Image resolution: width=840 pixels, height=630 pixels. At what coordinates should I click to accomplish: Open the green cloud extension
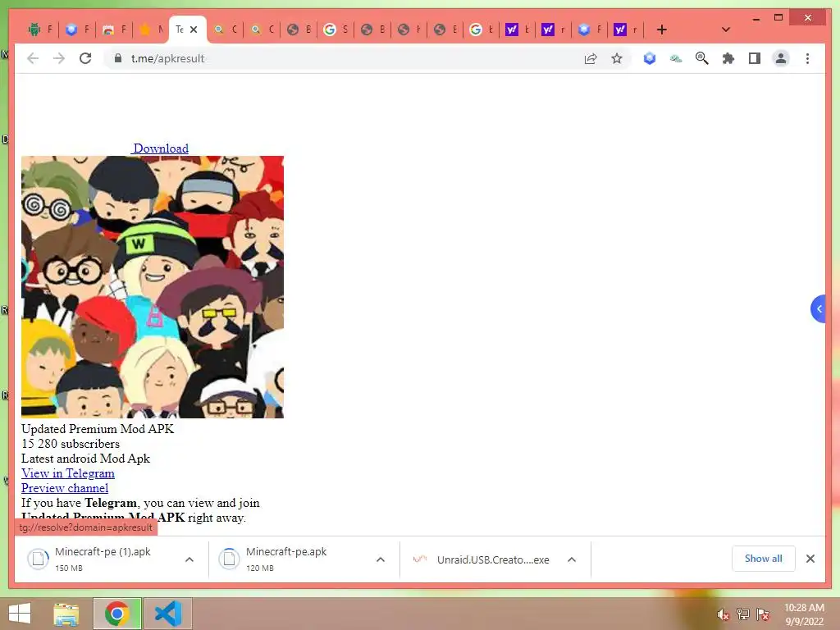pos(676,59)
